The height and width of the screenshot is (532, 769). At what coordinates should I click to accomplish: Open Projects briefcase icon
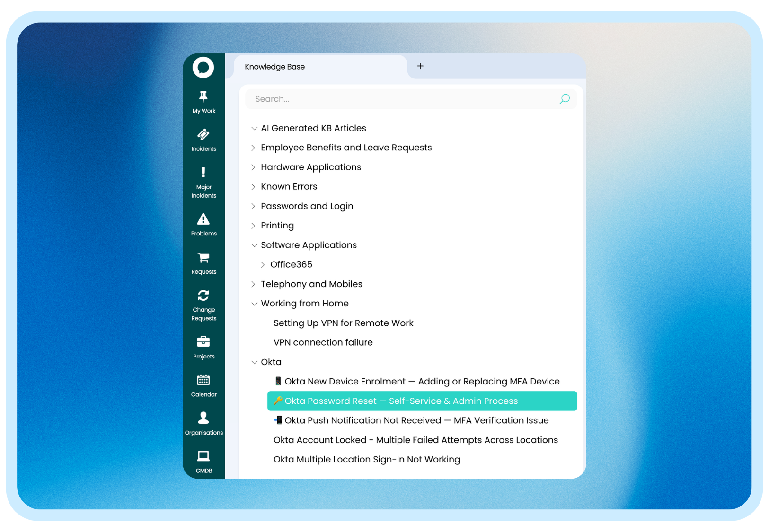(x=203, y=341)
